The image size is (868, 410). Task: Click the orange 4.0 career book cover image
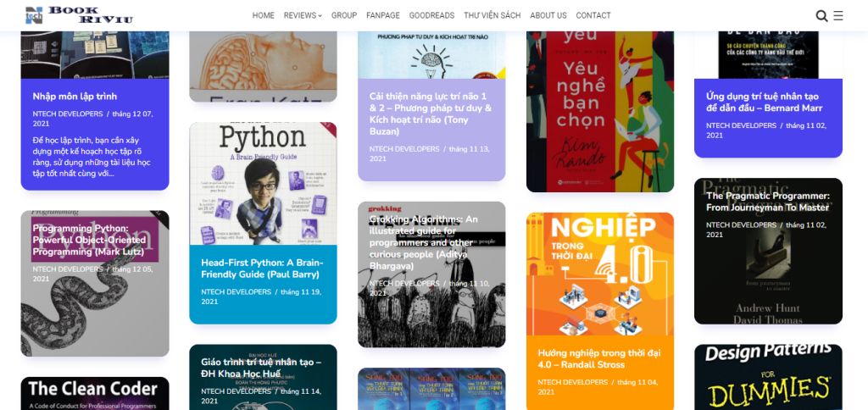[x=600, y=274]
